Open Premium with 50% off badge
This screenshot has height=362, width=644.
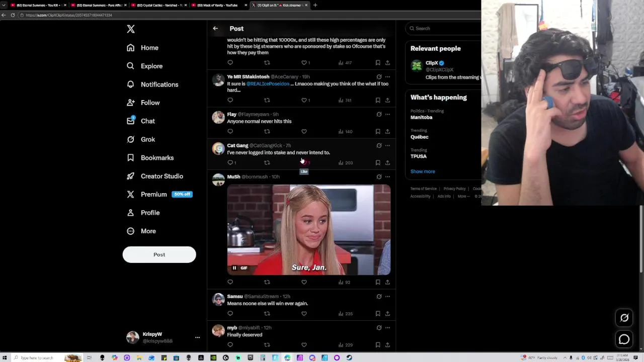pos(159,195)
